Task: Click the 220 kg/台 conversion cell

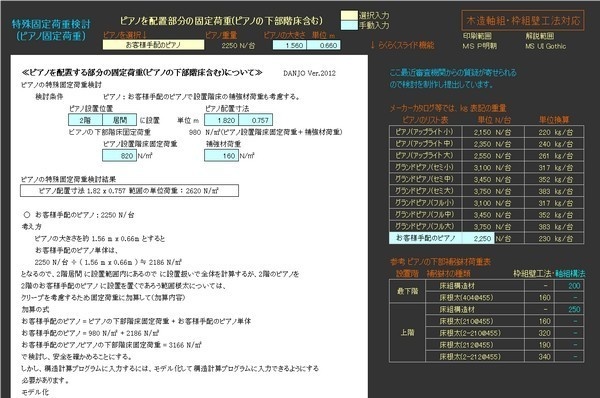Action: point(554,132)
